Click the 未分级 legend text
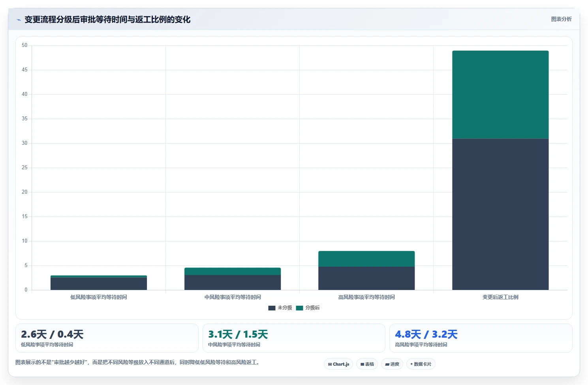The image size is (588, 385). (x=285, y=308)
